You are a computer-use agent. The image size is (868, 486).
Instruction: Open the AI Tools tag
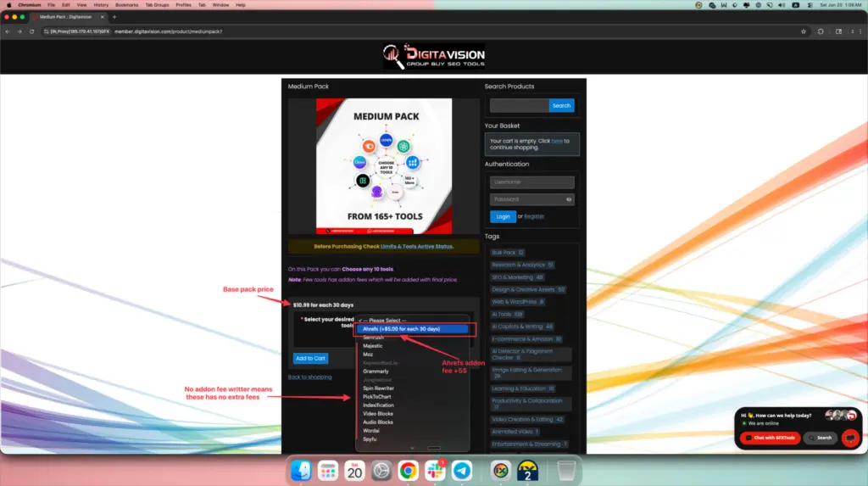(x=507, y=314)
